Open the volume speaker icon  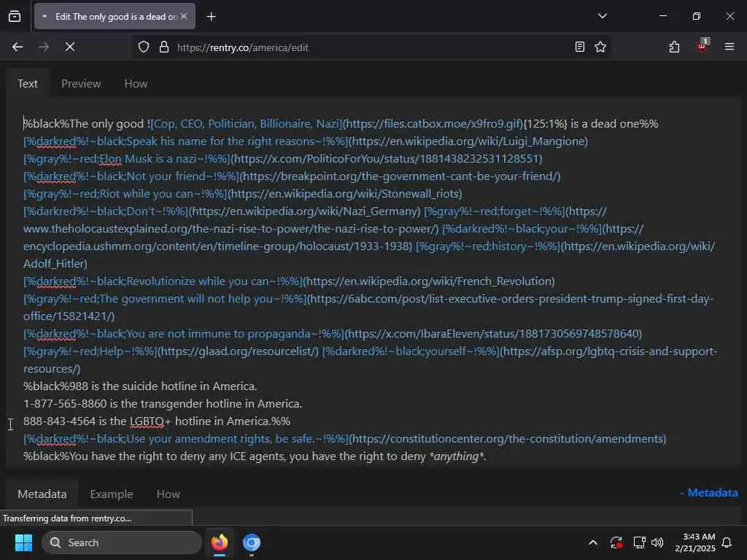pos(657,542)
